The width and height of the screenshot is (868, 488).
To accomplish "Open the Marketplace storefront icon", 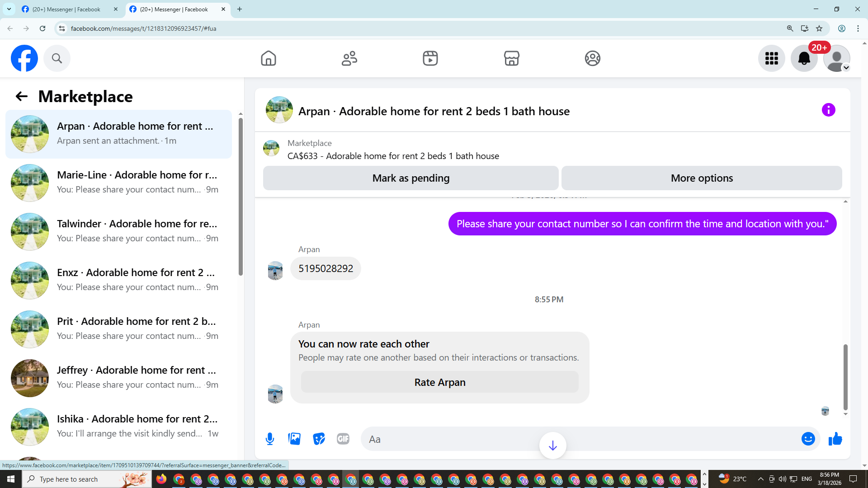I will point(511,58).
